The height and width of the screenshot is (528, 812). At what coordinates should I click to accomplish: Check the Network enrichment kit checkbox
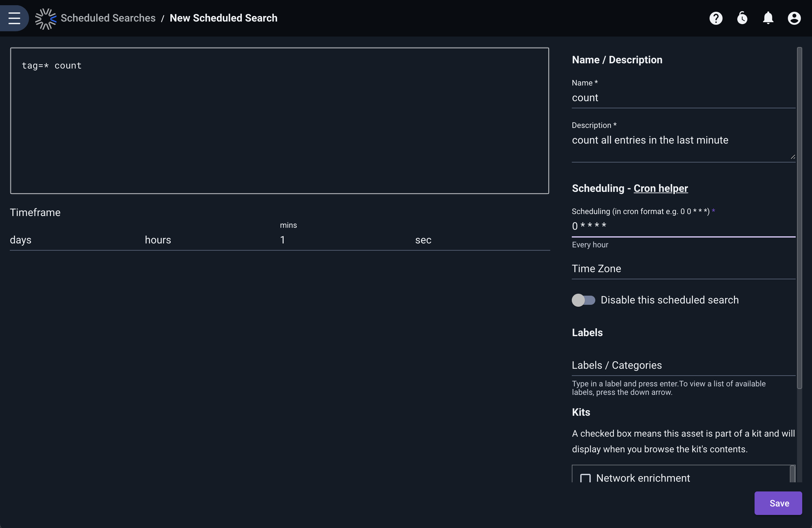[x=586, y=478]
